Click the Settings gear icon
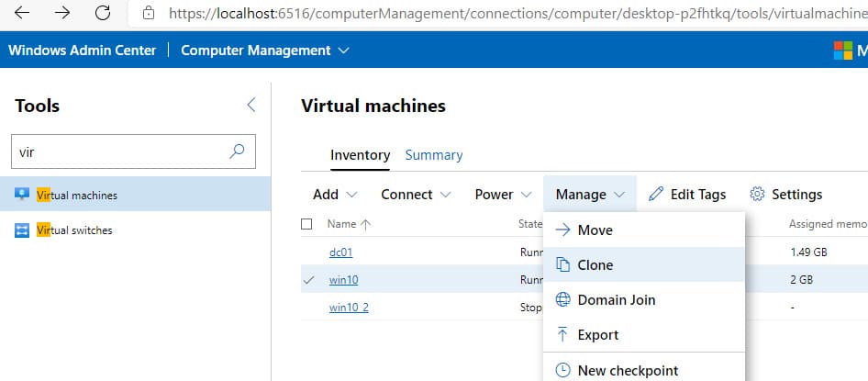Screen dimensions: 868x381 [757, 194]
